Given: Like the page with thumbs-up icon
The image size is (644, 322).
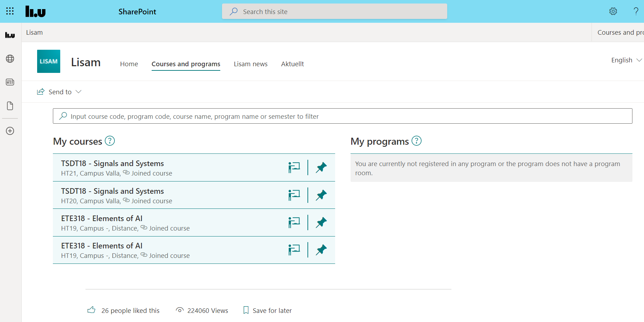Looking at the screenshot, I should coord(91,310).
